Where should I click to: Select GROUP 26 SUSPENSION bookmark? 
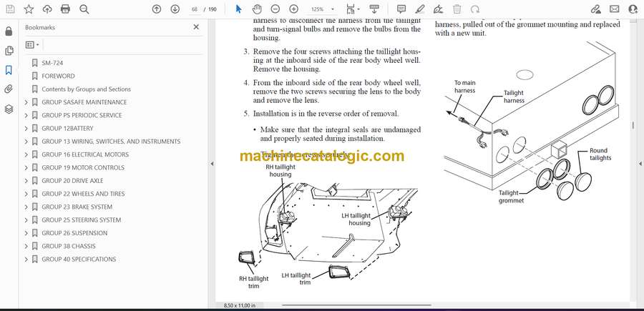74,233
